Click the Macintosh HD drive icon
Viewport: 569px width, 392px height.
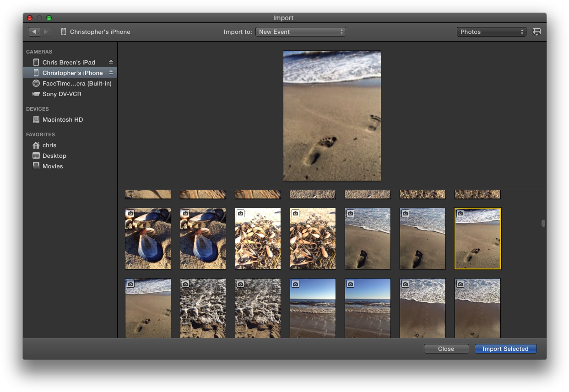tap(36, 119)
